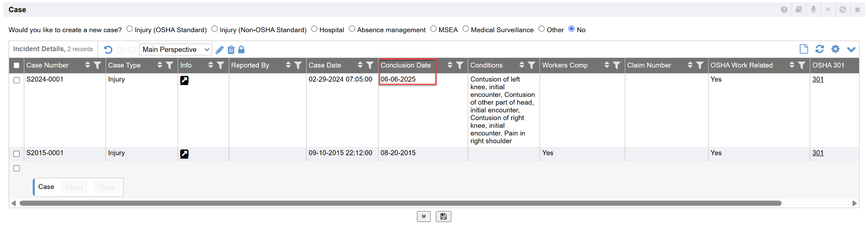This screenshot has height=225, width=868.
Task: Select the Medical Surveillance radio option
Action: (x=466, y=29)
